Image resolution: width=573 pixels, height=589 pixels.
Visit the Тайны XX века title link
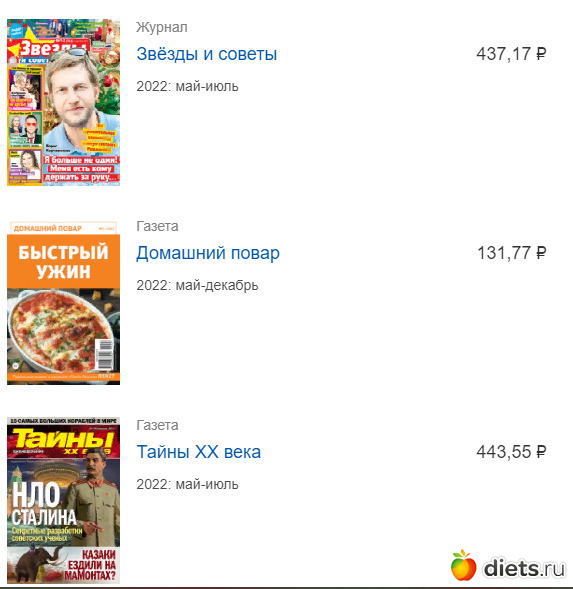click(x=198, y=452)
